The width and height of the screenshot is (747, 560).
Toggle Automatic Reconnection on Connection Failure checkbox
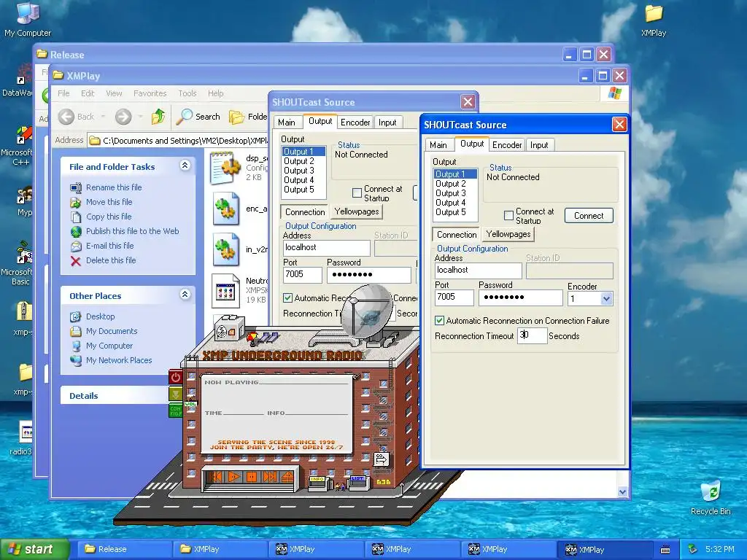[439, 321]
